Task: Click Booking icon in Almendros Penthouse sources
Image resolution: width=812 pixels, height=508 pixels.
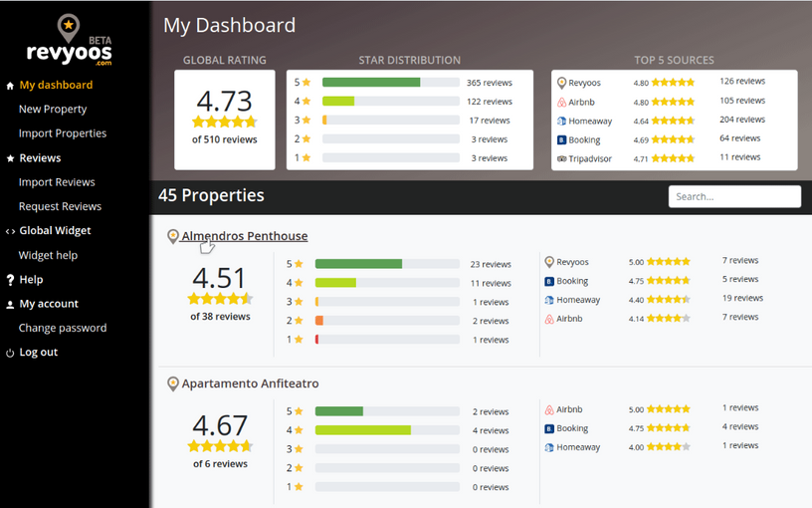Action: (x=549, y=282)
